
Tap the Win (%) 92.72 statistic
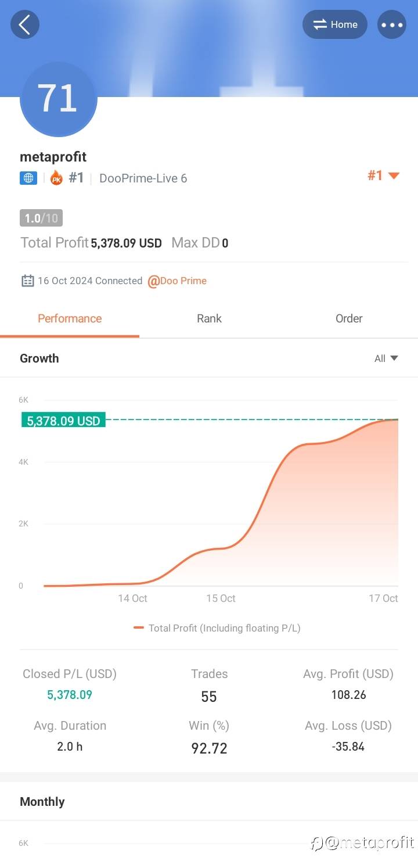click(209, 748)
